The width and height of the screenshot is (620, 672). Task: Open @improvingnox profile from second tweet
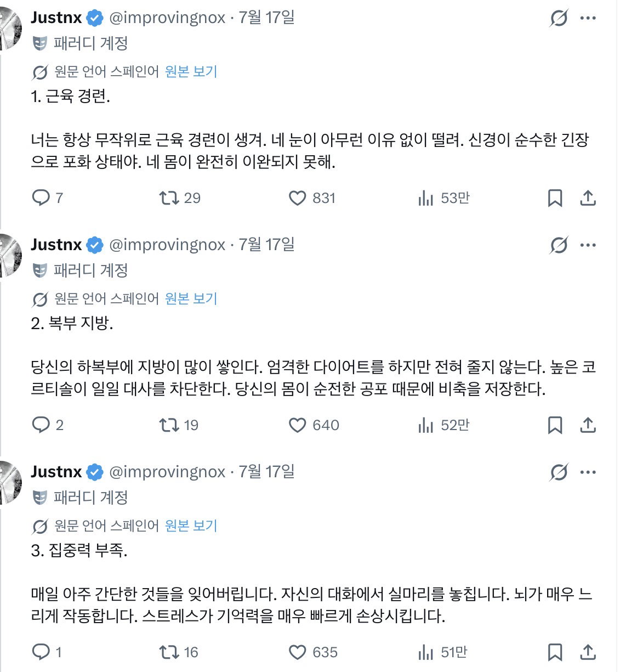tap(167, 245)
